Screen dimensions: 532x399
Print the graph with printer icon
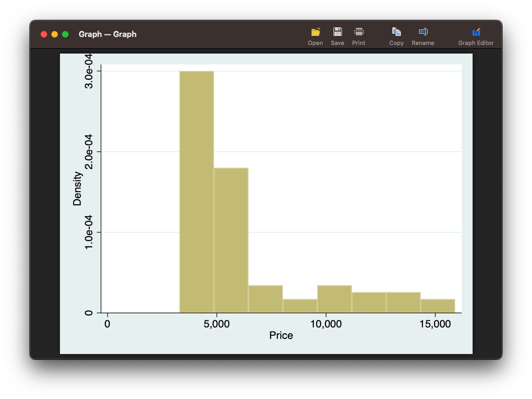(359, 32)
